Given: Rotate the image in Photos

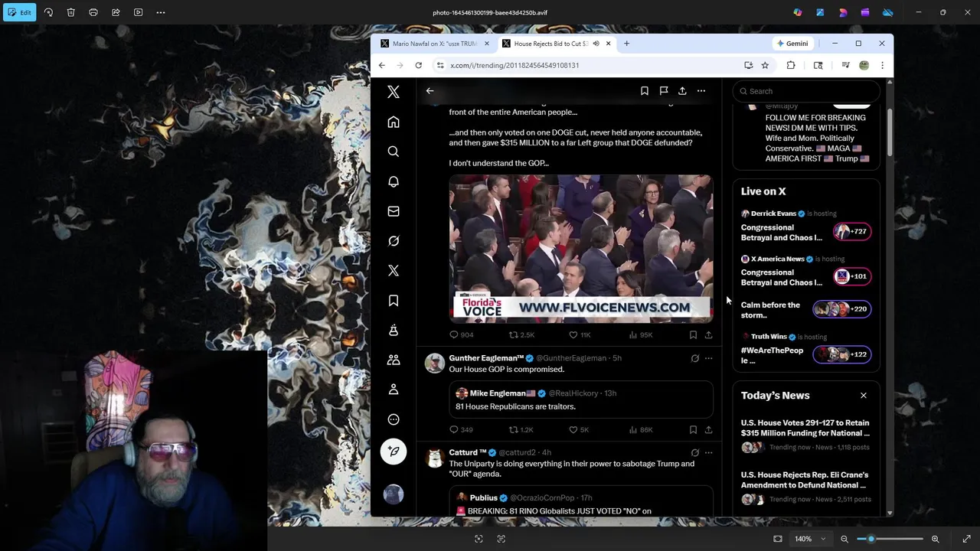Looking at the screenshot, I should pos(48,12).
